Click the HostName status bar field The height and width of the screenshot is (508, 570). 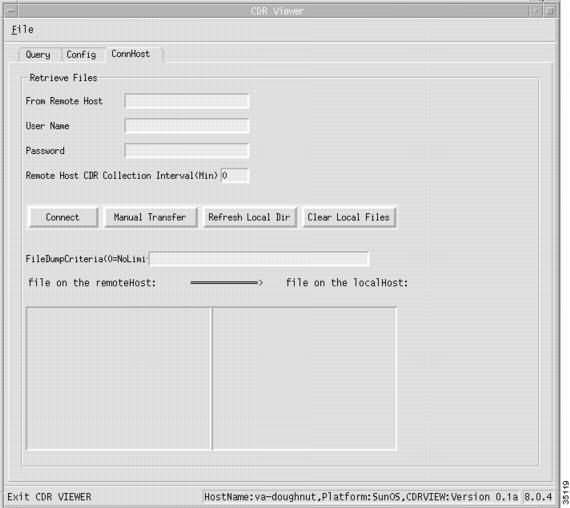tap(361, 497)
